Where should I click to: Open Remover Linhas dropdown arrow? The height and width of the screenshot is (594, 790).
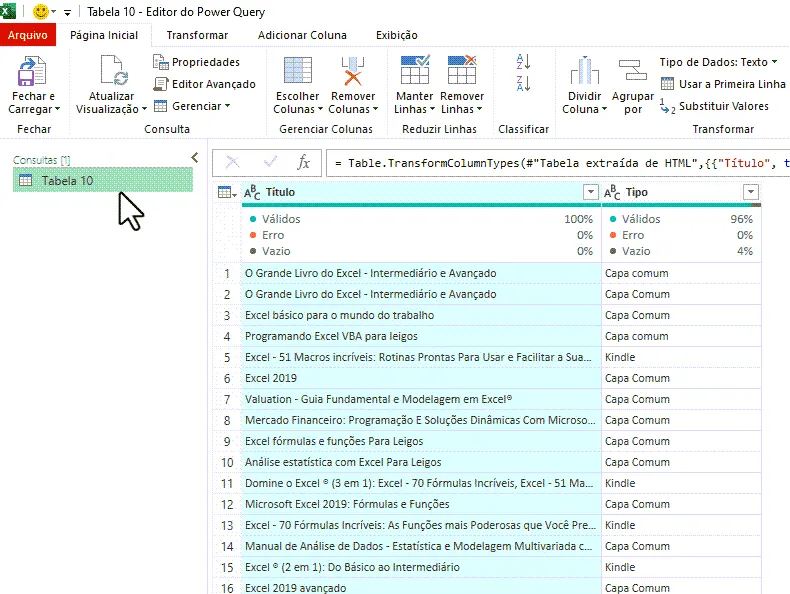(x=479, y=109)
